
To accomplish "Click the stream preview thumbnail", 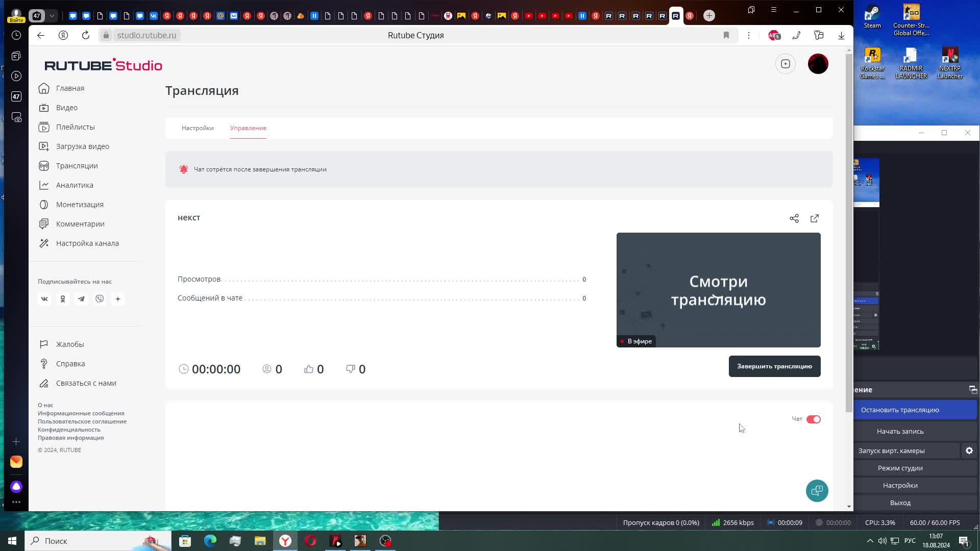I will click(718, 290).
